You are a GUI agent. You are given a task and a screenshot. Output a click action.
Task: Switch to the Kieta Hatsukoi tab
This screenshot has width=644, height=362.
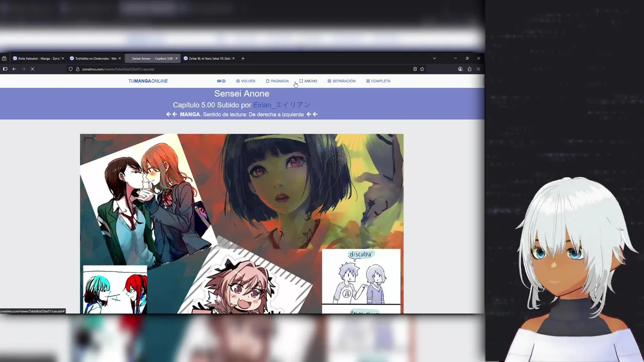(x=38, y=58)
